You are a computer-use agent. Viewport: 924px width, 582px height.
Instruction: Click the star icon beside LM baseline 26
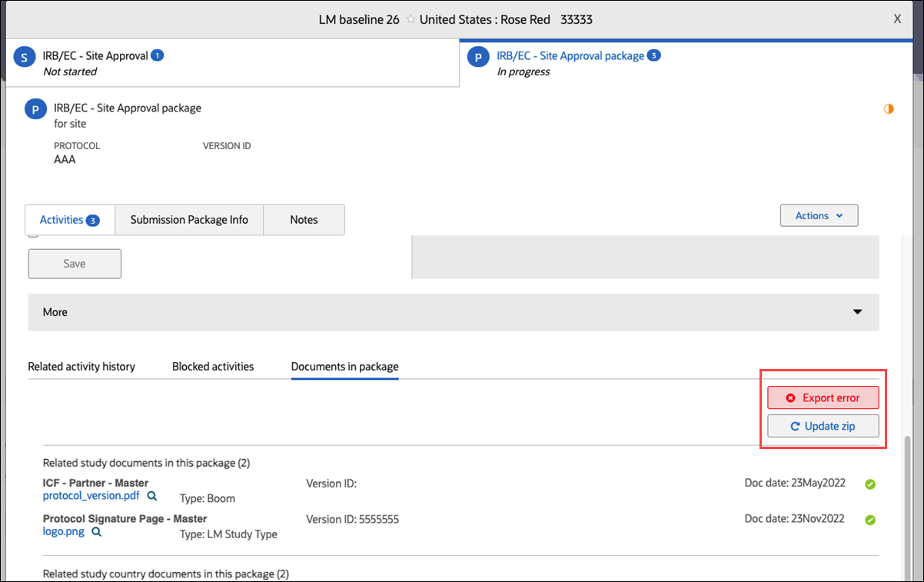[x=410, y=20]
